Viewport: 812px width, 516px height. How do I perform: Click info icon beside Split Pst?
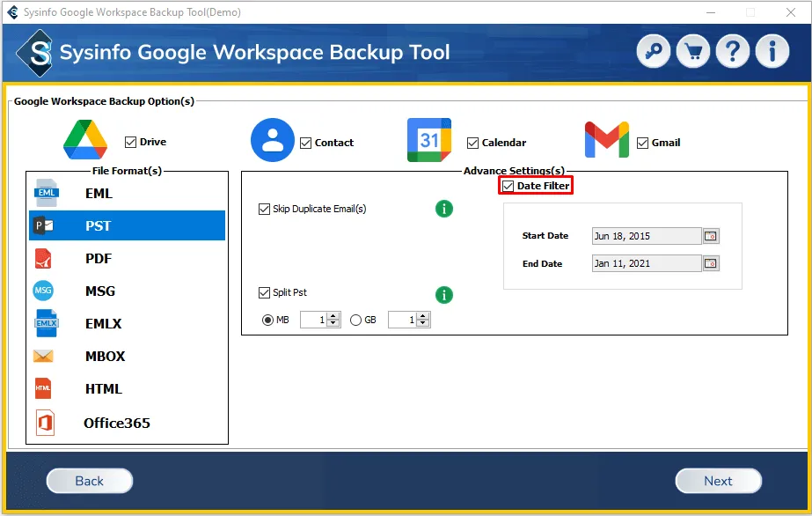click(444, 294)
